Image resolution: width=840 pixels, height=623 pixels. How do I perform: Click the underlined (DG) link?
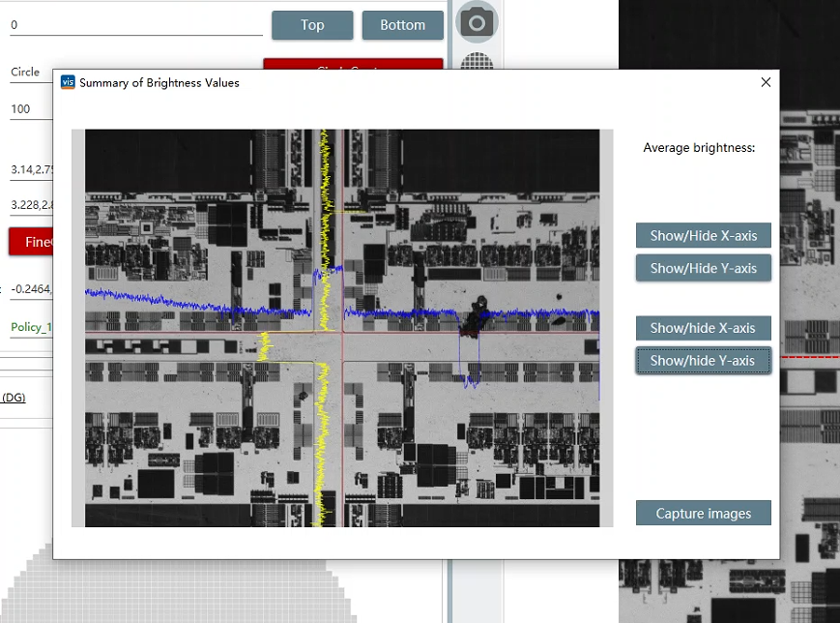coord(14,398)
